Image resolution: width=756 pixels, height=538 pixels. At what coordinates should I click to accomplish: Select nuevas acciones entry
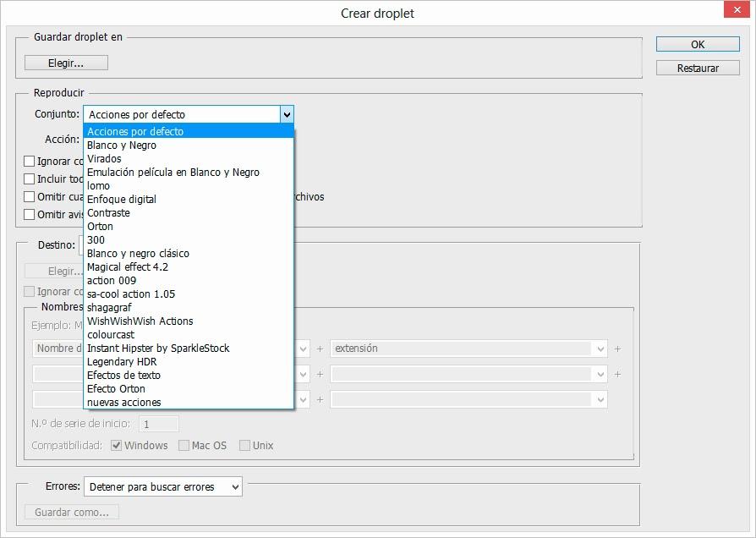tap(123, 403)
